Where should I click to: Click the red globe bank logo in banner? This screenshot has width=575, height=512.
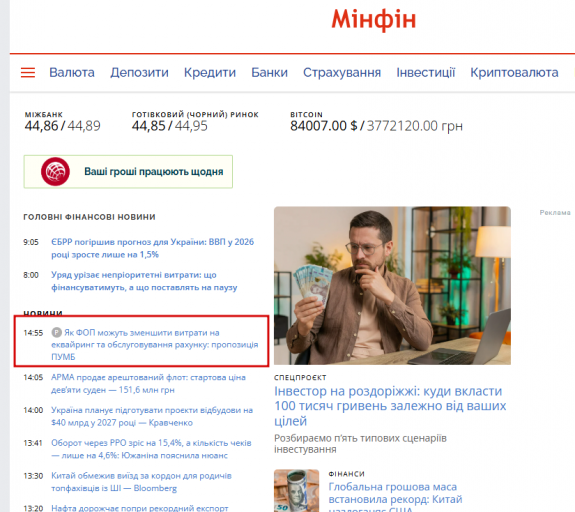click(x=55, y=171)
